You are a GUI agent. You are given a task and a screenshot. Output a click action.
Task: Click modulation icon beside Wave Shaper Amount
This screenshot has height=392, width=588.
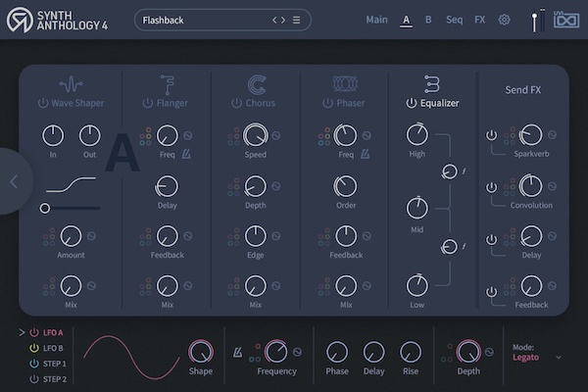point(91,236)
